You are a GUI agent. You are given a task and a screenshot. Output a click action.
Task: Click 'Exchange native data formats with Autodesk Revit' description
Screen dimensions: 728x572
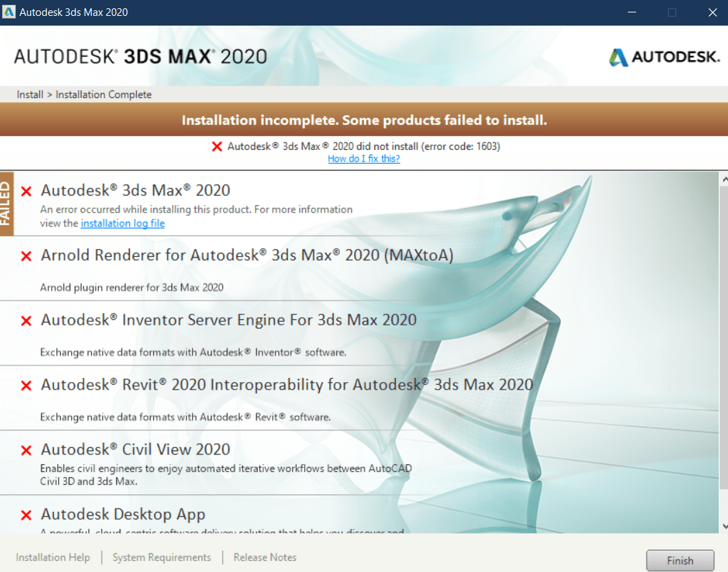[x=185, y=417]
